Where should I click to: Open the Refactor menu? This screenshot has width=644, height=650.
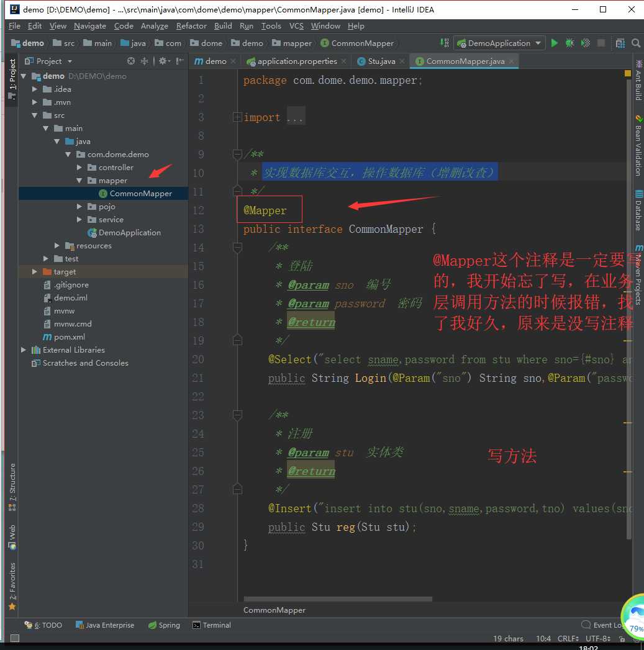pos(191,25)
